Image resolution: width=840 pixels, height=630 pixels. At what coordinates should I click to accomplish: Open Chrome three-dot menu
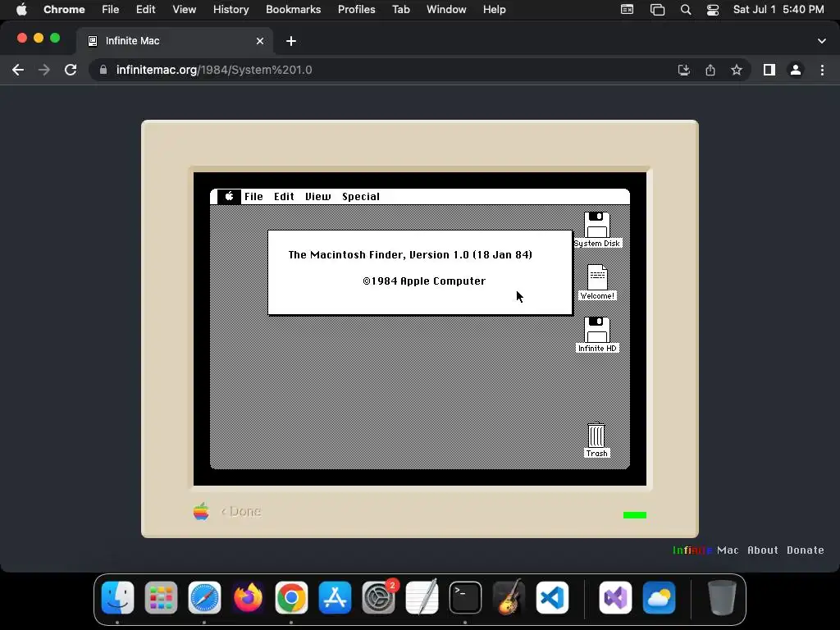pos(822,71)
